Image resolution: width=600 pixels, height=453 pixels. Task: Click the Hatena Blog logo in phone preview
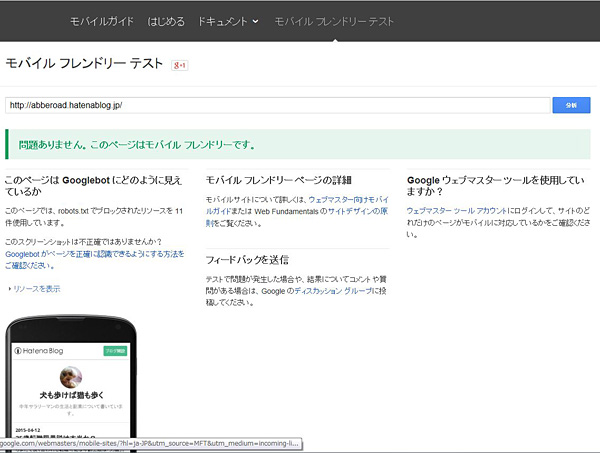[39, 351]
